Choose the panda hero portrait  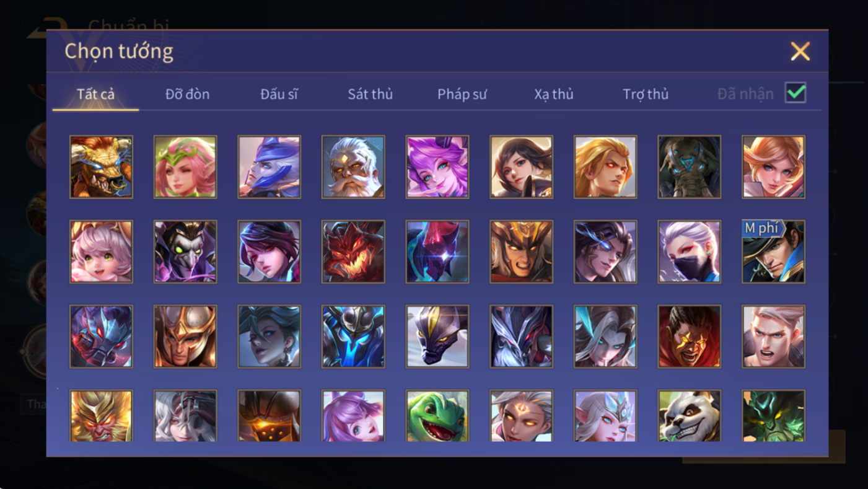point(690,416)
